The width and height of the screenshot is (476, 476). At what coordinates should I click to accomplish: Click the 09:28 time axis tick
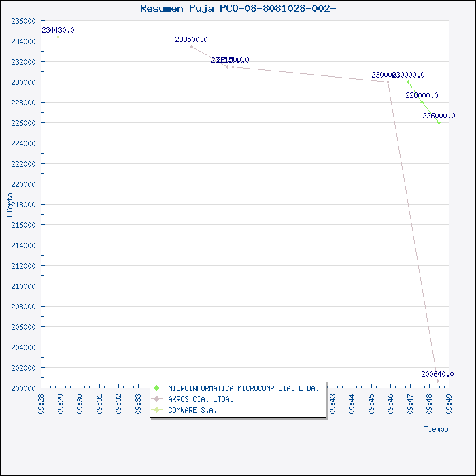(x=41, y=403)
